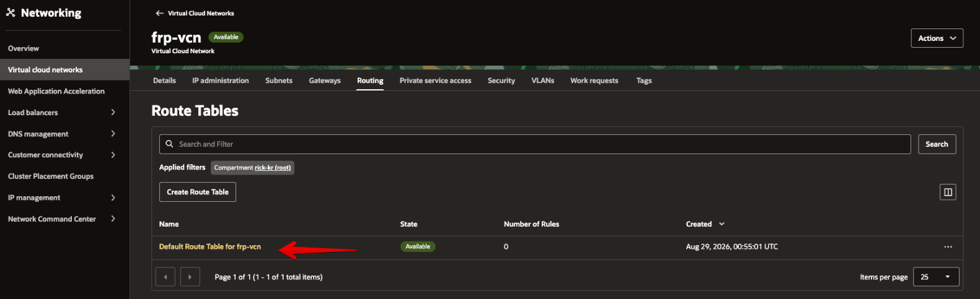Sort by the Created column arrow
Image resolution: width=980 pixels, height=299 pixels.
point(722,224)
